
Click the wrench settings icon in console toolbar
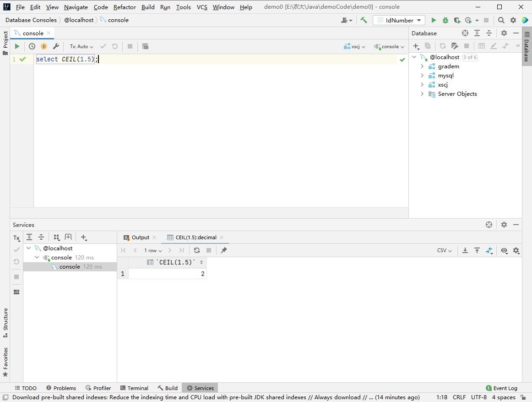point(56,46)
